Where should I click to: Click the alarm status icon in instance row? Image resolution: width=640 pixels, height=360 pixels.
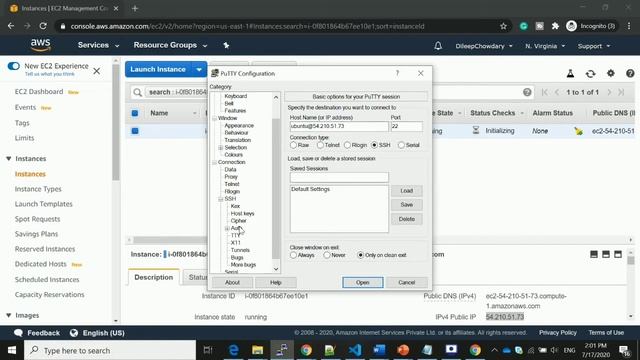click(578, 131)
